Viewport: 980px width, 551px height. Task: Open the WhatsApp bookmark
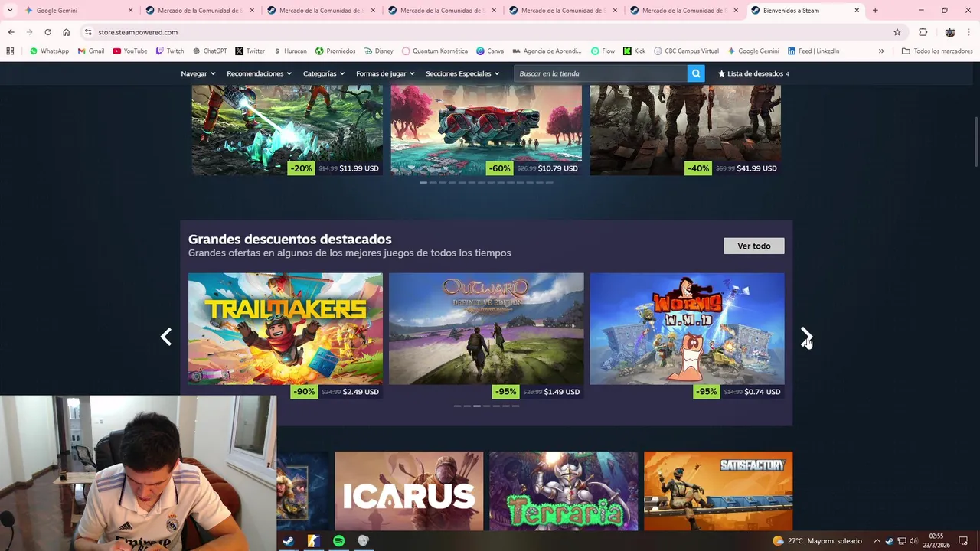49,51
